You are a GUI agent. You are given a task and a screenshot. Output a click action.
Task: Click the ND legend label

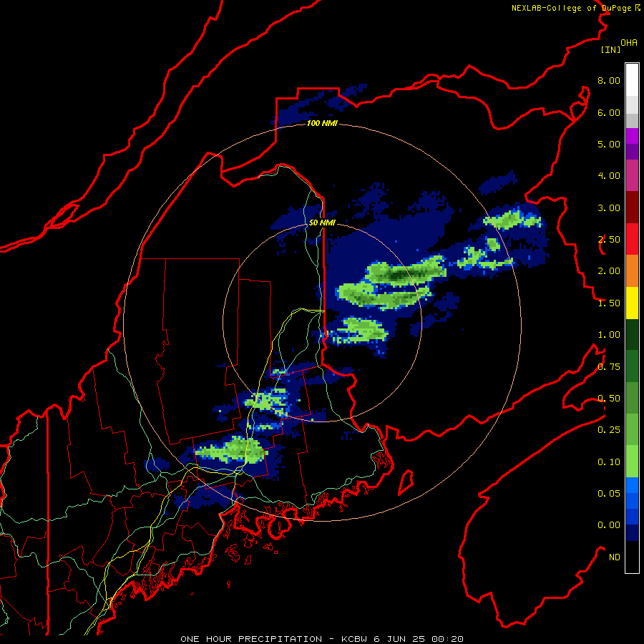[615, 557]
